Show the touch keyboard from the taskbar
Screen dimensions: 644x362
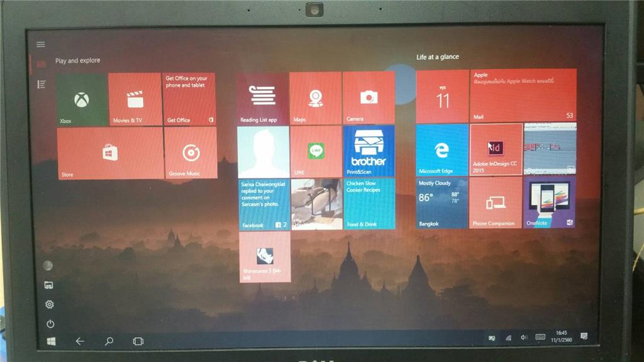point(540,337)
